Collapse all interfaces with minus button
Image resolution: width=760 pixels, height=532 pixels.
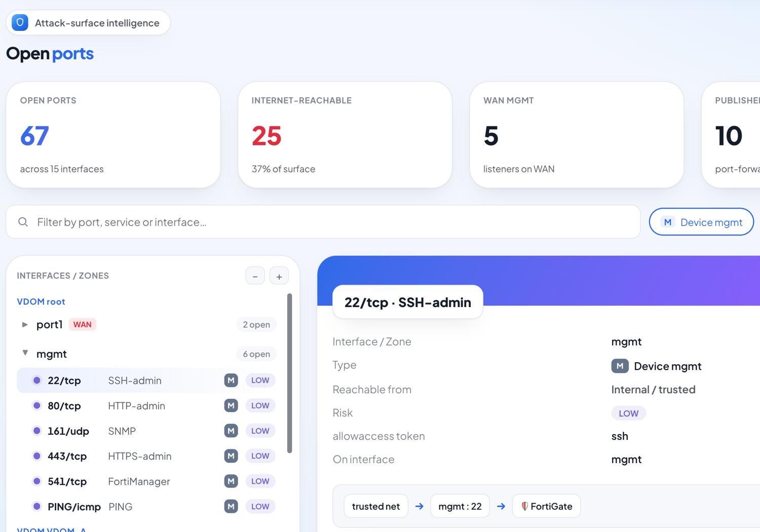255,276
